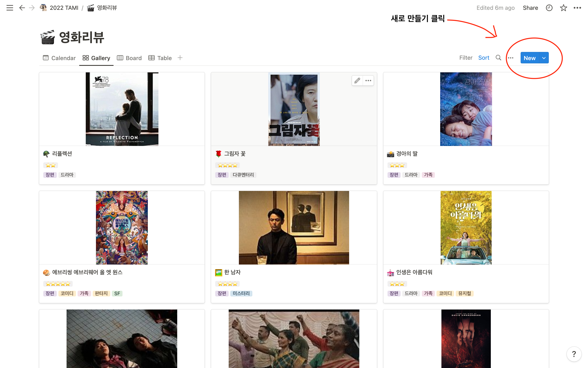The image size is (588, 368).
Task: Click the picture frame icon on 한 남자
Action: (218, 272)
